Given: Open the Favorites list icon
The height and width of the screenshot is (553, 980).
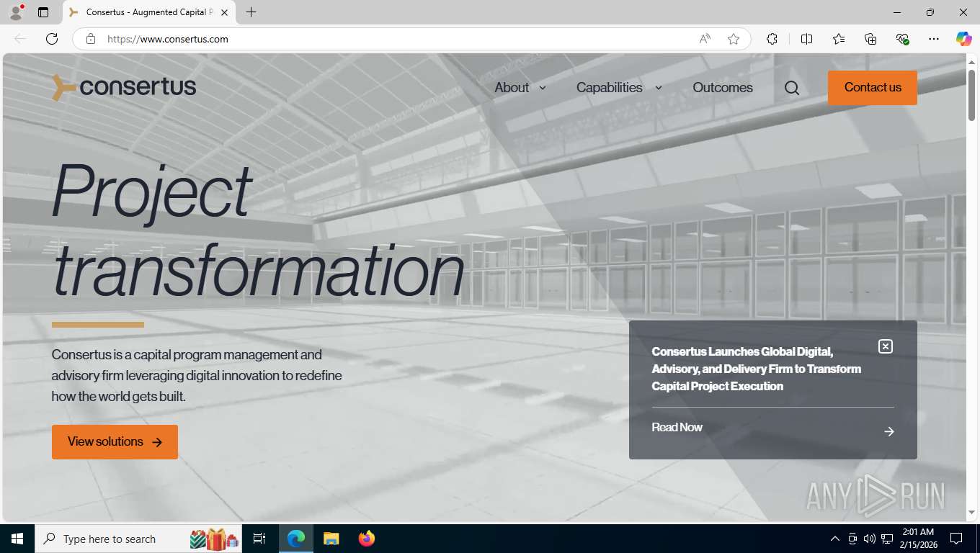Looking at the screenshot, I should click(x=839, y=39).
